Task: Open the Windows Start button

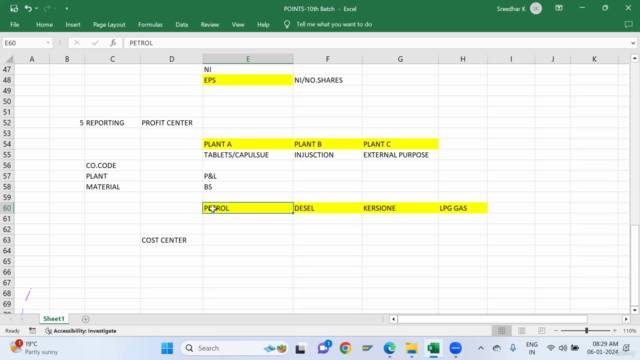Action: (167, 348)
